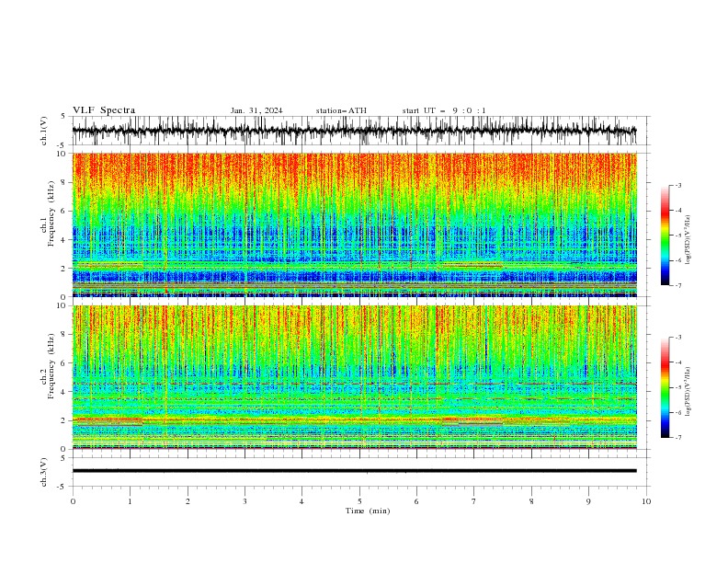Click the time axis tick label "3"
This screenshot has width=728, height=563.
tap(245, 501)
